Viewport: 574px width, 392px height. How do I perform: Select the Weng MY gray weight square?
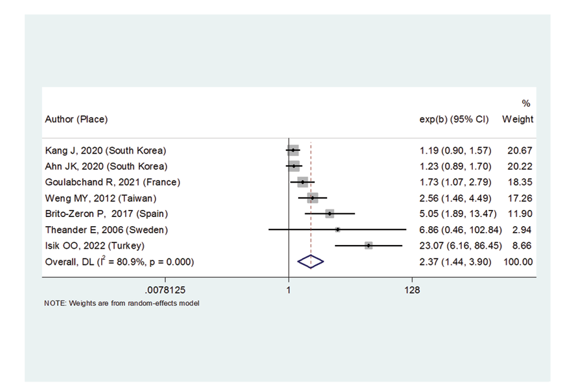click(x=313, y=198)
